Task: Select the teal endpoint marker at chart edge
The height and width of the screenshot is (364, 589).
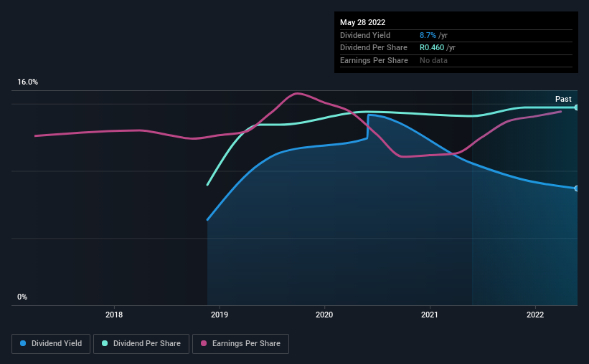Action: 576,107
